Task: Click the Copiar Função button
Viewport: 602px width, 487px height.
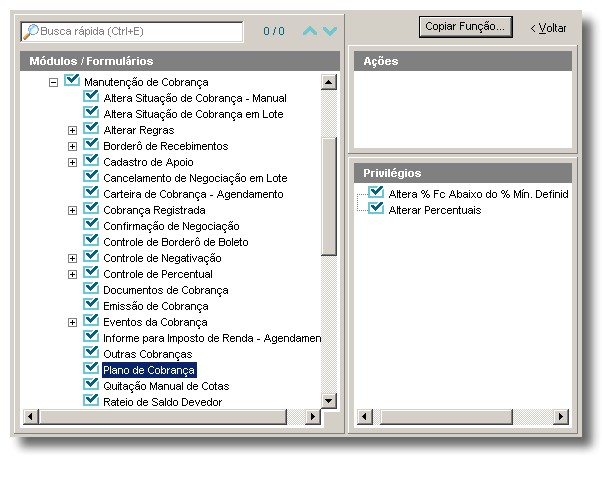Action: (x=465, y=27)
